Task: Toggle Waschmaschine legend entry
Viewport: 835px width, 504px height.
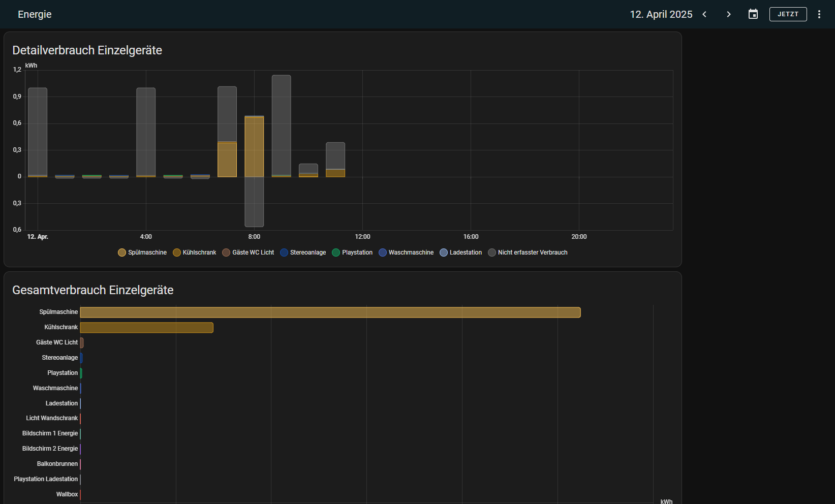Action: (406, 253)
